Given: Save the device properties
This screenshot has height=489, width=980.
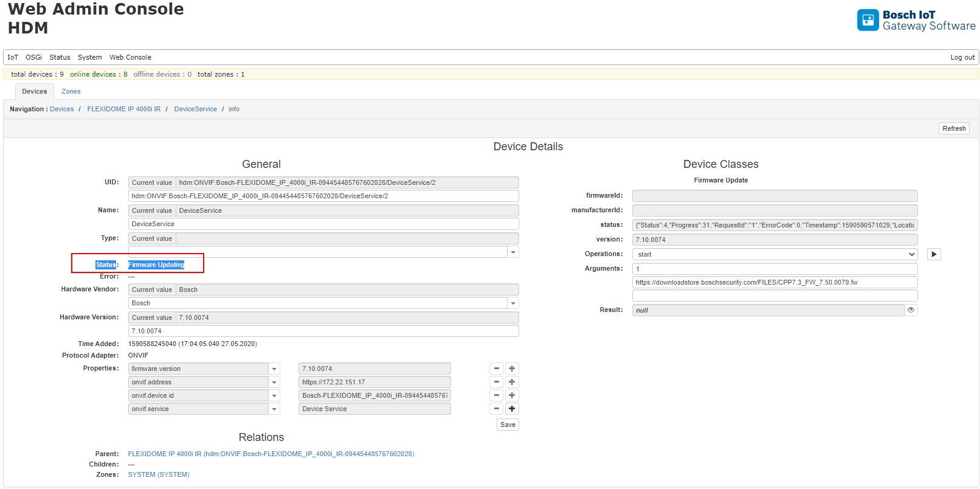Looking at the screenshot, I should (508, 425).
